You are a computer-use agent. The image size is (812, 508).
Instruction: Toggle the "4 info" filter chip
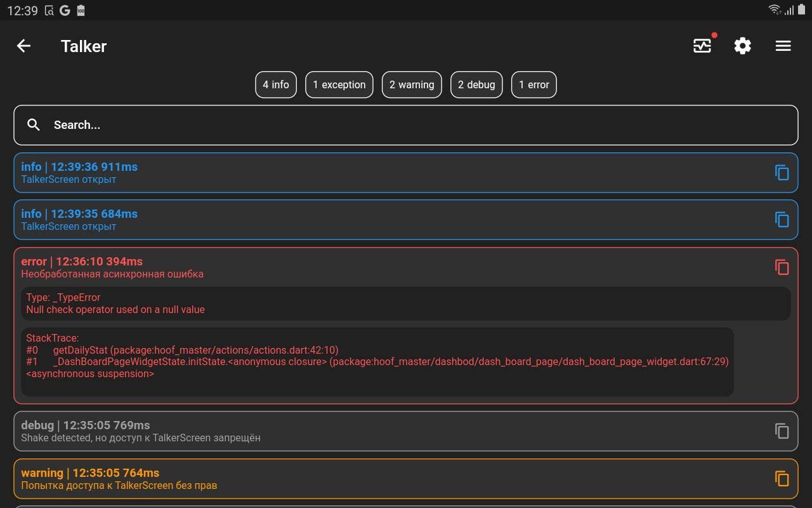tap(276, 85)
